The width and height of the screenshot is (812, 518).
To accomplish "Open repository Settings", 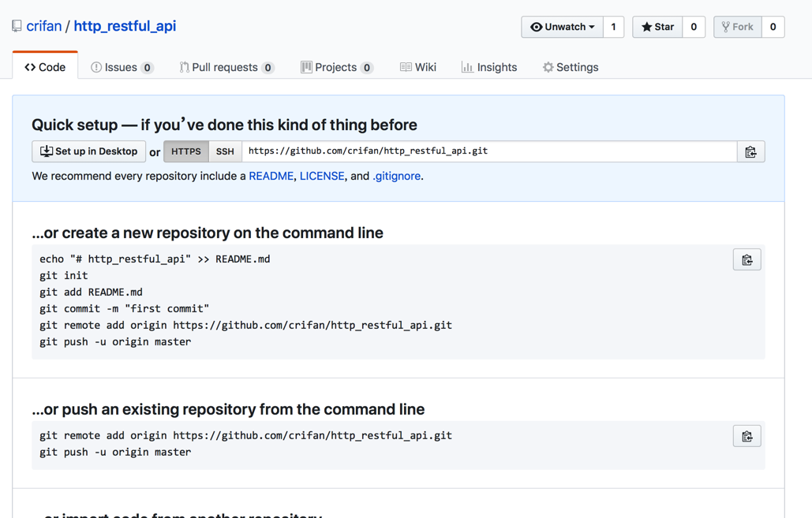I will click(570, 67).
